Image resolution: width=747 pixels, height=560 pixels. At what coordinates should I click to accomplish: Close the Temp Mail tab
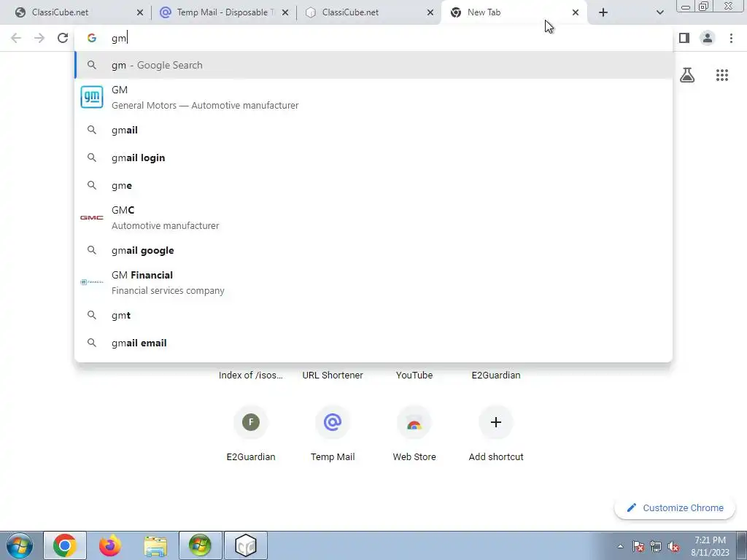[285, 12]
